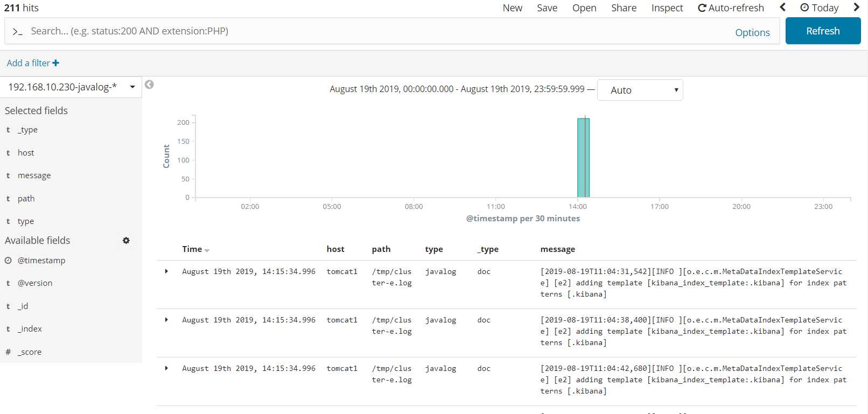Click the 211 hits count
Viewport: 868px width, 414px height.
22,8
